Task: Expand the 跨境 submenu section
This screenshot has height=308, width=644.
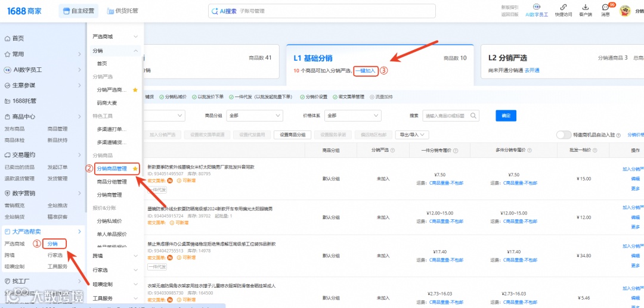Action: click(x=136, y=256)
